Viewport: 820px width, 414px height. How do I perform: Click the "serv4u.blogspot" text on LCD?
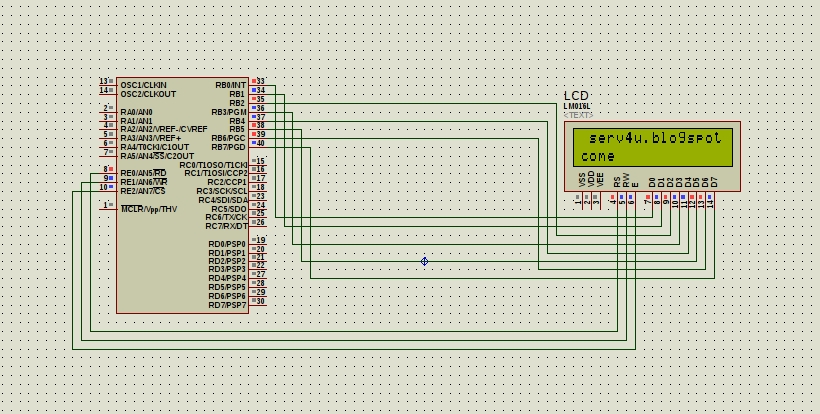coord(655,139)
